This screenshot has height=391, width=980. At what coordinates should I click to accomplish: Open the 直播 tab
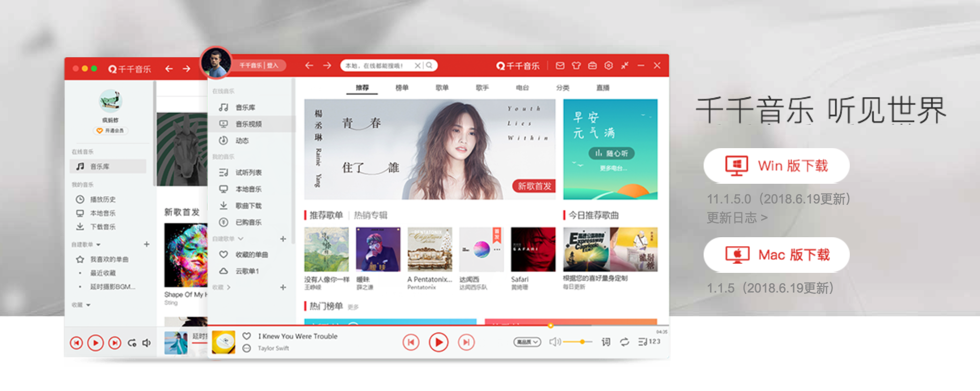click(603, 88)
